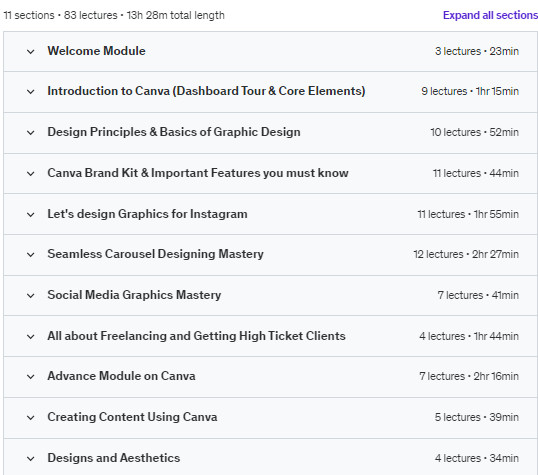The width and height of the screenshot is (538, 475).
Task: Expand Social Media Graphics Mastery chevron
Action: coord(31,296)
